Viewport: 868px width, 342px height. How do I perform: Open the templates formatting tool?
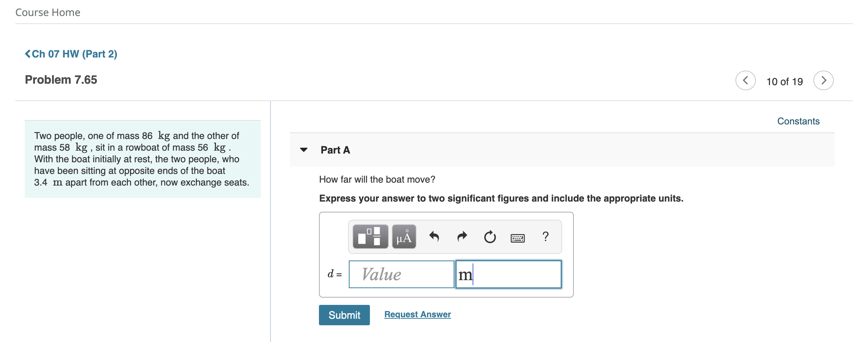click(x=370, y=236)
